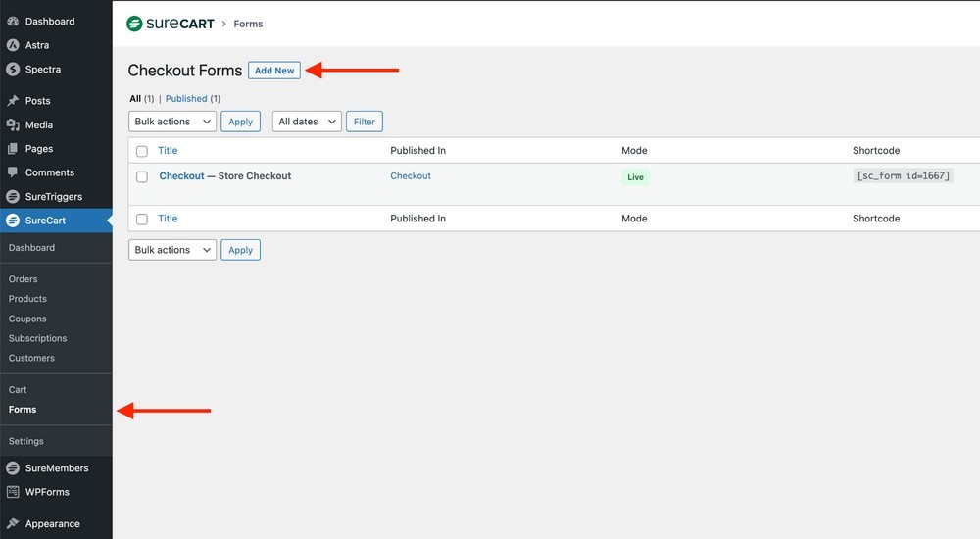Viewport: 980px width, 539px height.
Task: Tick the checkbox for Checkout form row
Action: point(142,177)
